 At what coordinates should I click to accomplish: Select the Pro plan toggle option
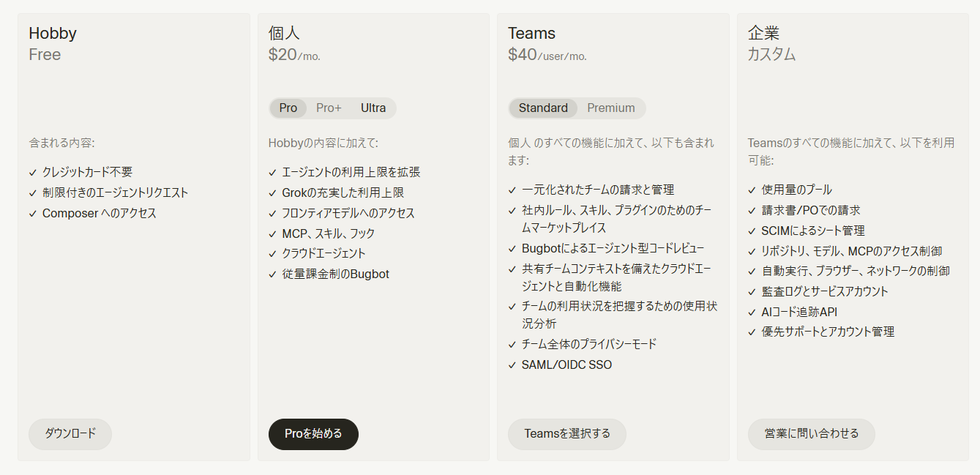coord(288,108)
